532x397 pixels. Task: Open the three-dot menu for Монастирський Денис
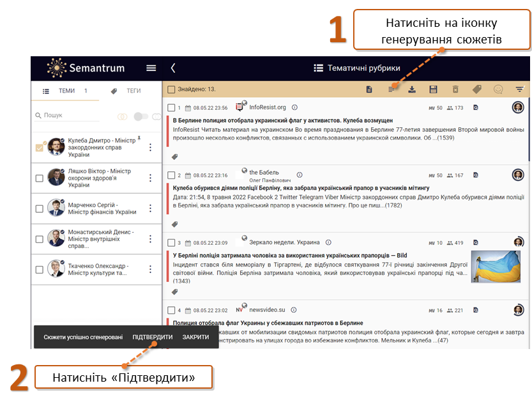click(150, 238)
